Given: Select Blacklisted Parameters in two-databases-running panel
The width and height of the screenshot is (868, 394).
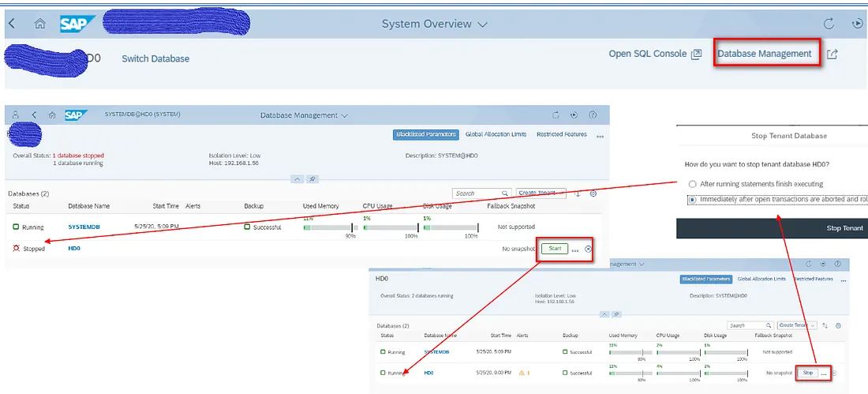Looking at the screenshot, I should [705, 279].
